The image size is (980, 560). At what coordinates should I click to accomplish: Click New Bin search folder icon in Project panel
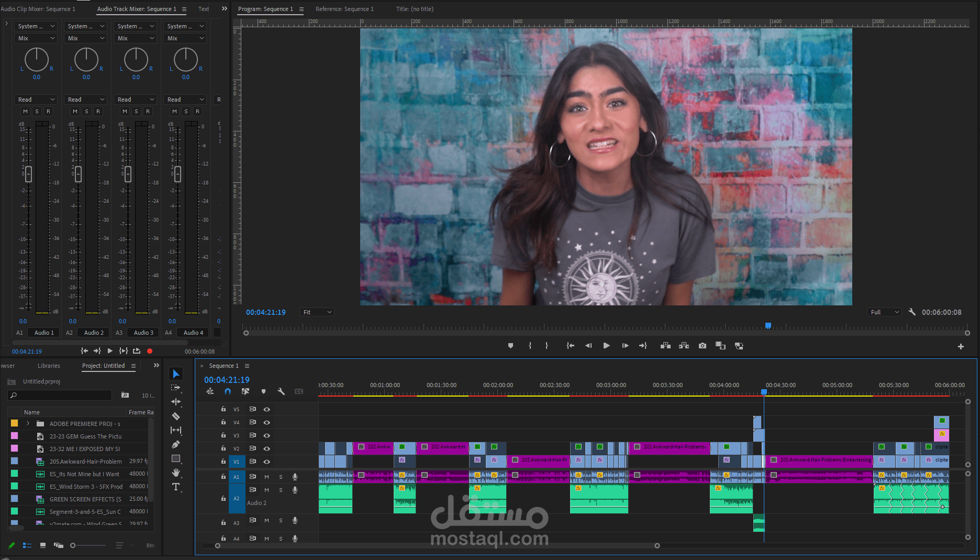[125, 395]
